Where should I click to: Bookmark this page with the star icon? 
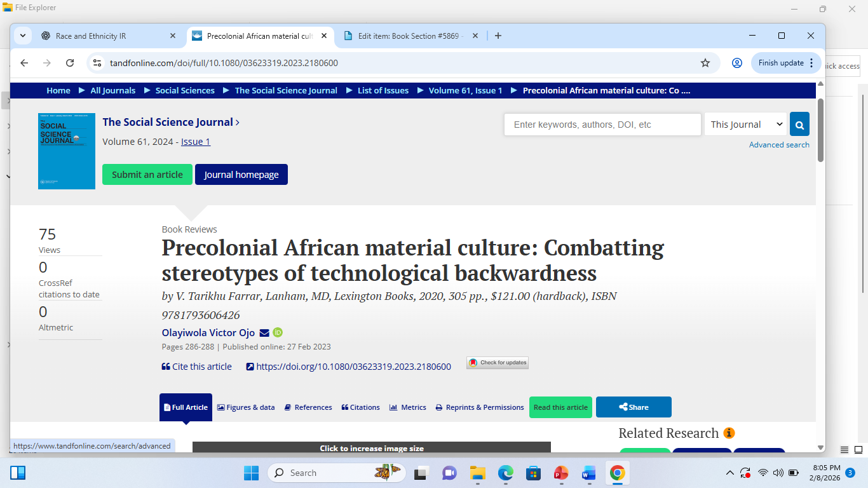click(x=705, y=63)
